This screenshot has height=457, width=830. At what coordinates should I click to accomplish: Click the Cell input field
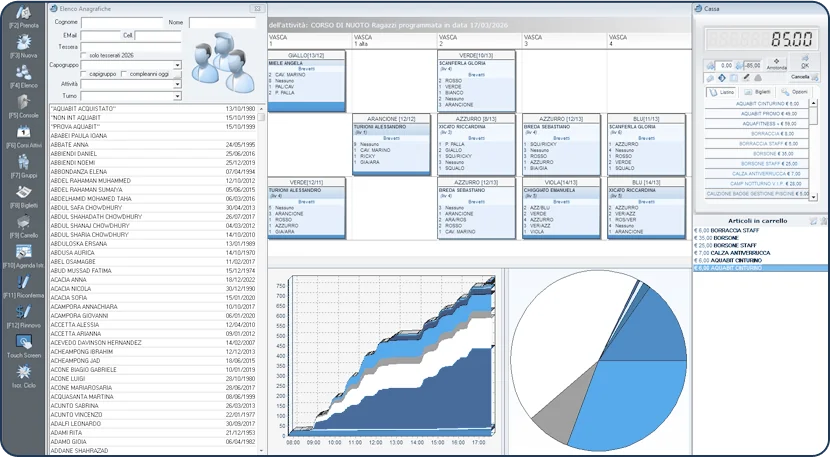[158, 35]
